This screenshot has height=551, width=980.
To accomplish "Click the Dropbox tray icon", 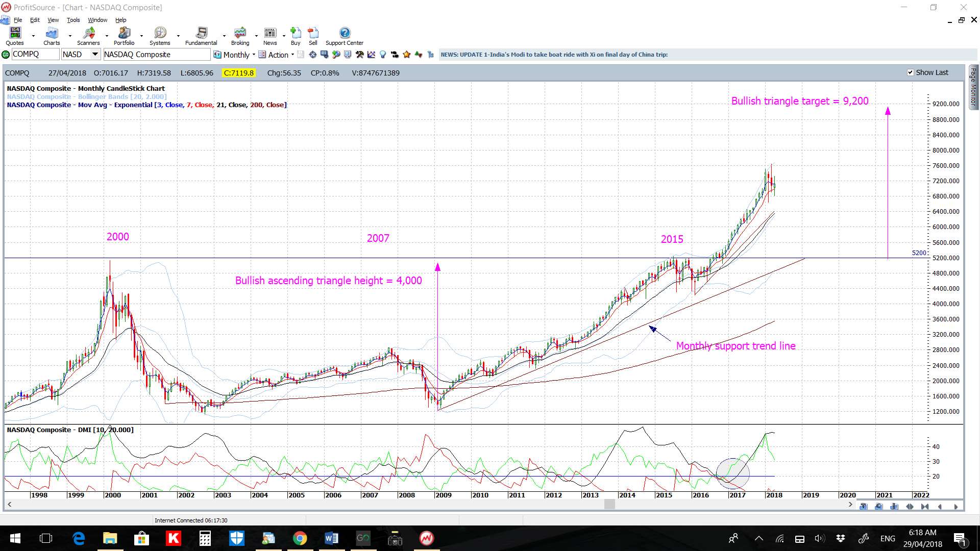I will (840, 538).
